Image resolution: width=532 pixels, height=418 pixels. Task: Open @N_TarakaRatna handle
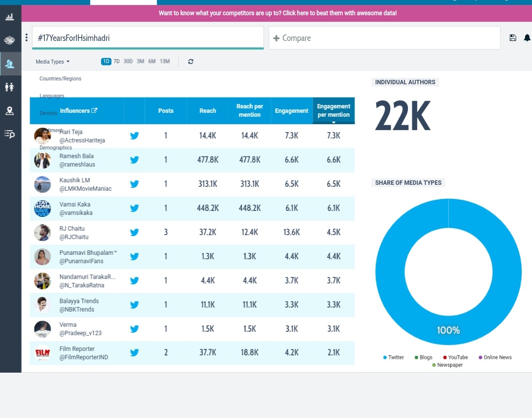pyautogui.click(x=82, y=285)
